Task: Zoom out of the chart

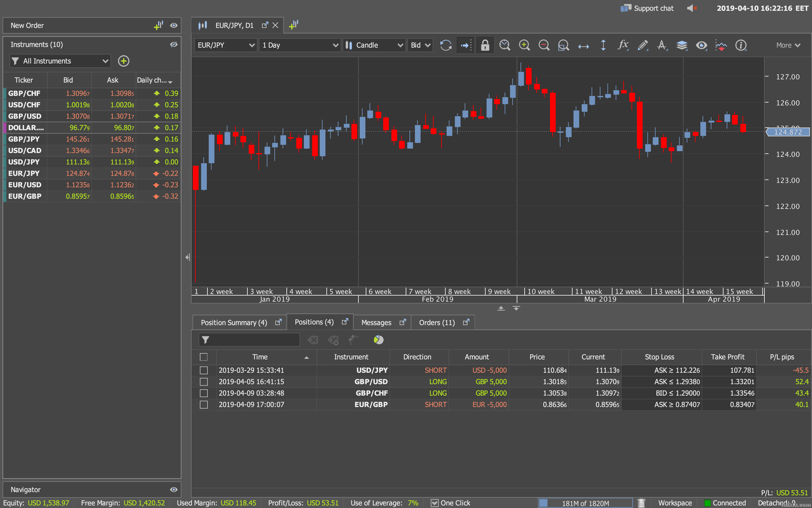Action: coord(544,45)
